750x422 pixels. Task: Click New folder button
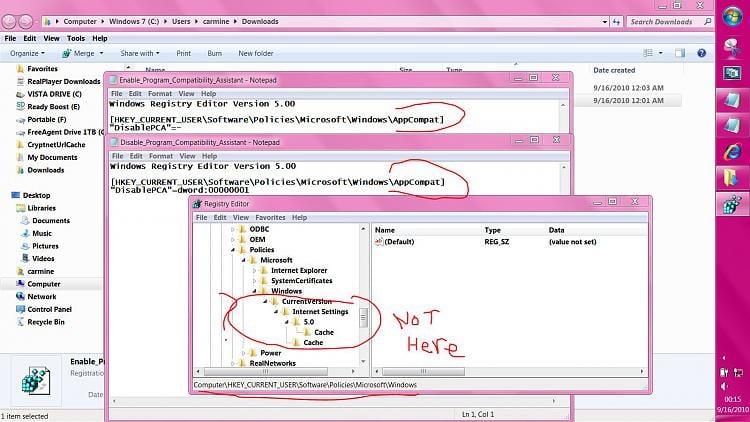pos(255,53)
